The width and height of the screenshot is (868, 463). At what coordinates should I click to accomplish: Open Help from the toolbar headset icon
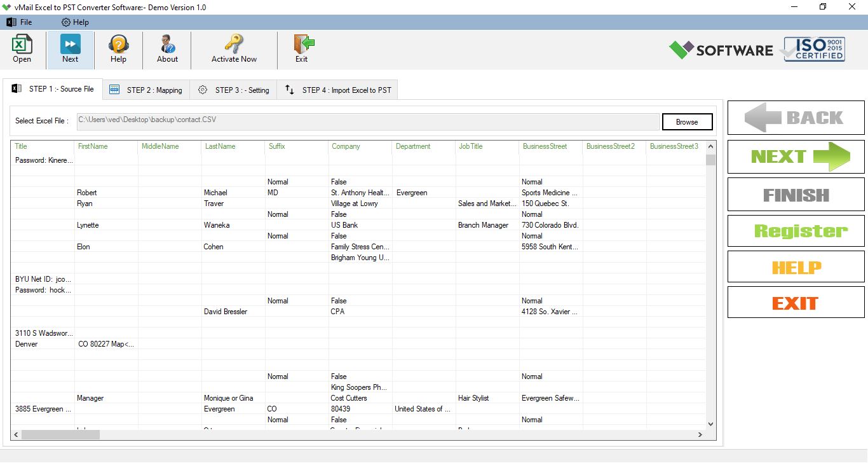[118, 50]
